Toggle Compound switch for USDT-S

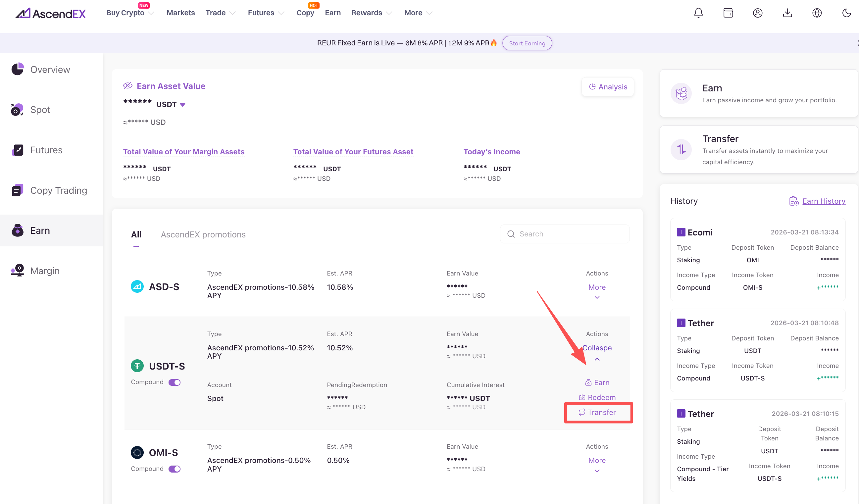(x=175, y=382)
